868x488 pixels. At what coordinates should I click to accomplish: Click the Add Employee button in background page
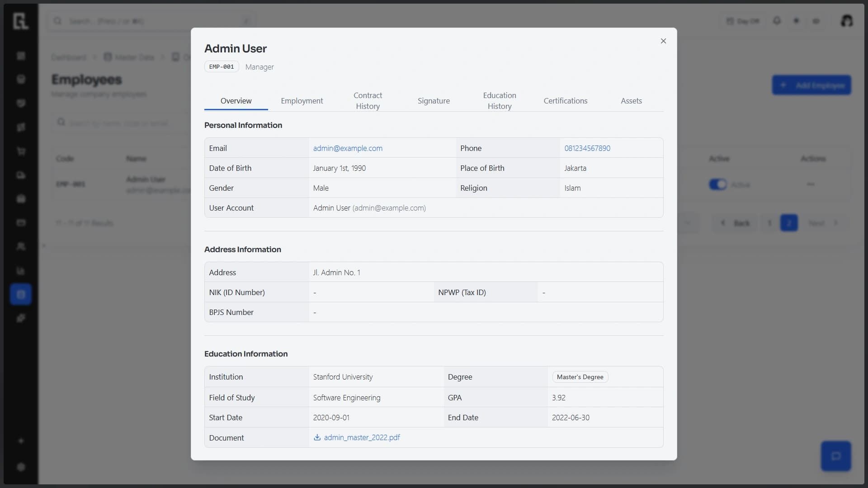coord(811,85)
